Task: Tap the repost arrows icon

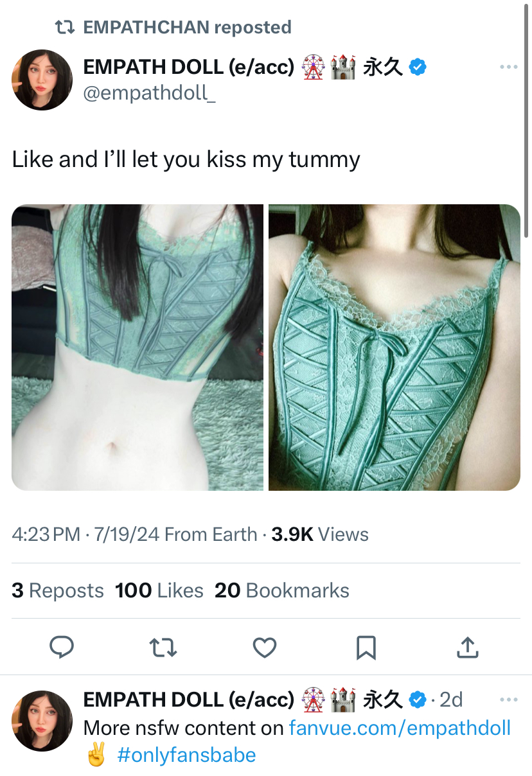Action: 163,648
